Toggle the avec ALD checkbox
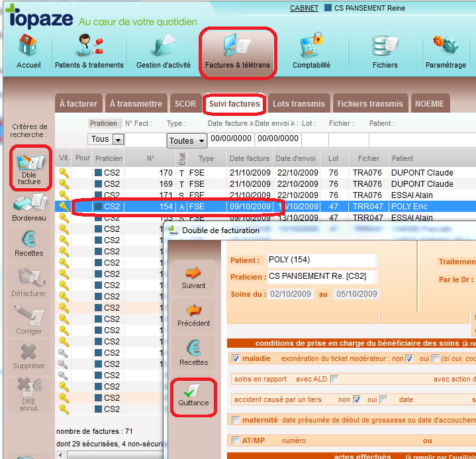This screenshot has height=459, width=476. coord(334,379)
